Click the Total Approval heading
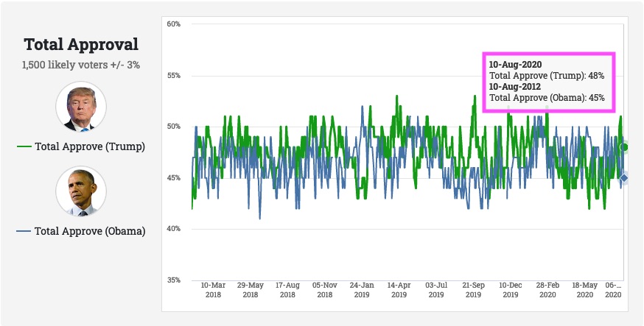Image resolution: width=644 pixels, height=326 pixels. [81, 44]
